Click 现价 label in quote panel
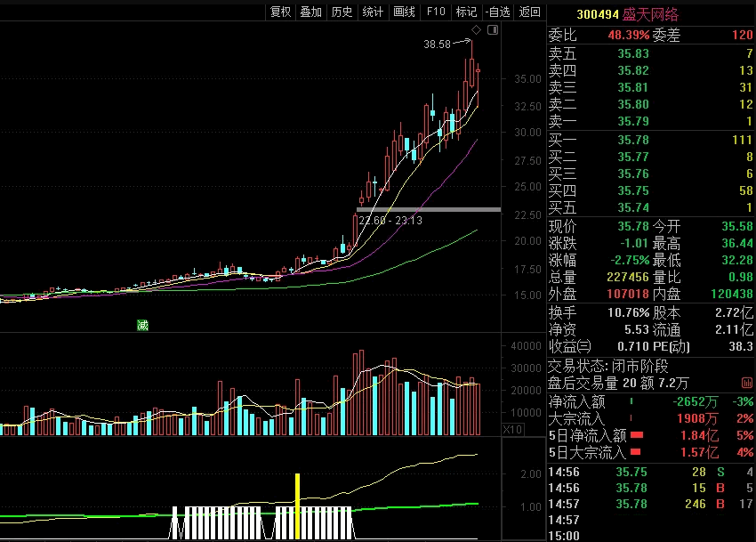 (x=562, y=226)
